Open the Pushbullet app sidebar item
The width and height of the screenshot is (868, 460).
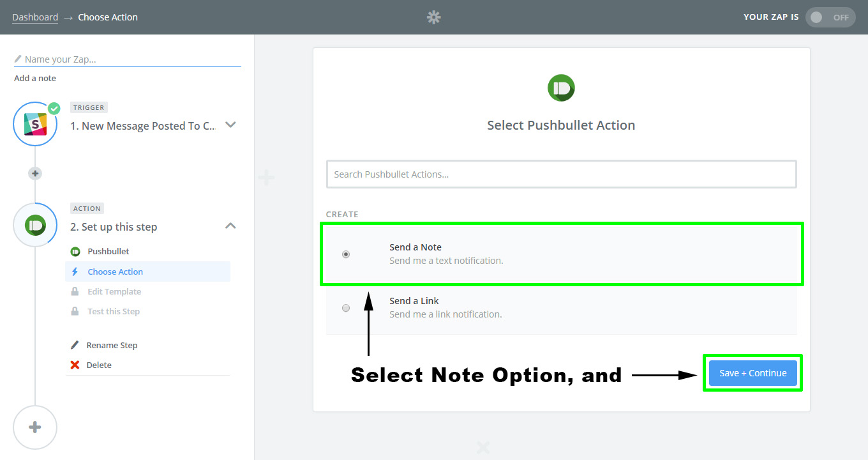click(x=108, y=251)
